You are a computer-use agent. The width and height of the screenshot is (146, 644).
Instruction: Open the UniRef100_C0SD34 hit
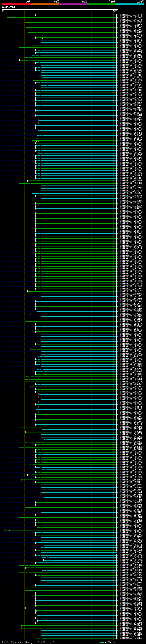(x=131, y=20)
